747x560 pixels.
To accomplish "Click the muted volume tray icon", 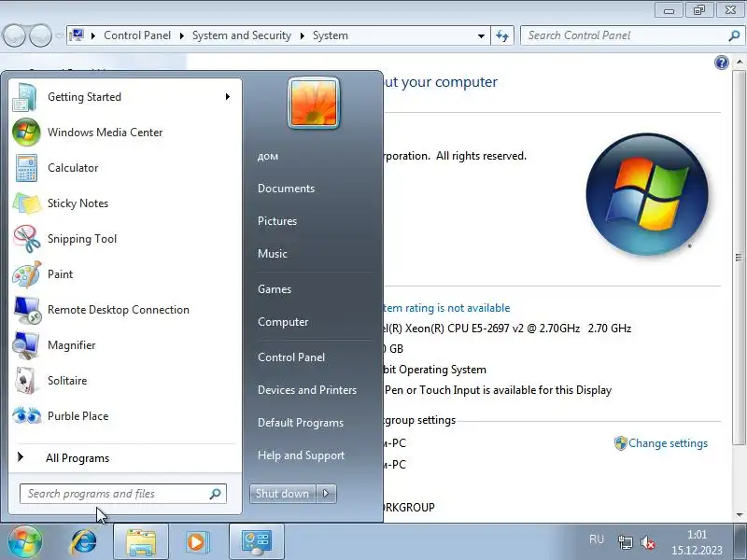I will tap(648, 542).
